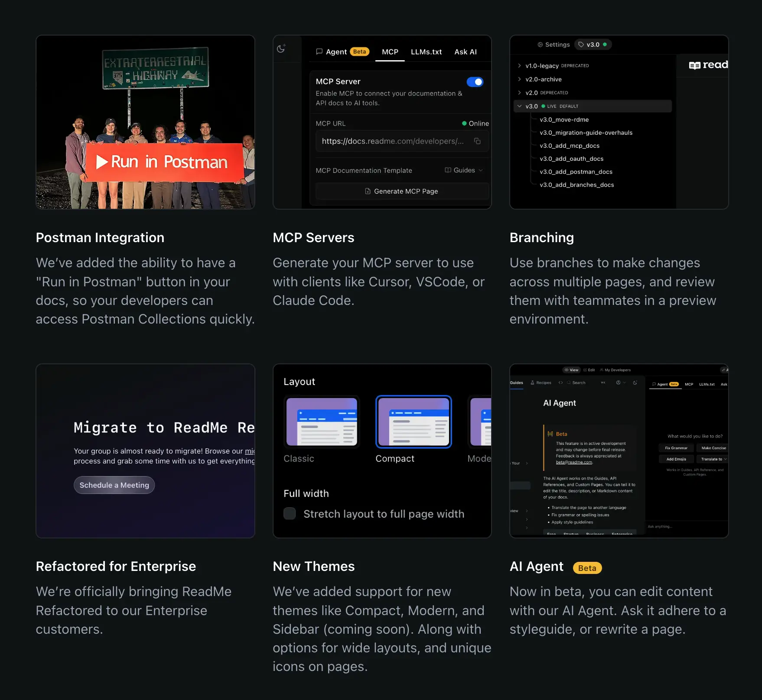
Task: Expand the v2.0-archive version
Action: tap(519, 79)
